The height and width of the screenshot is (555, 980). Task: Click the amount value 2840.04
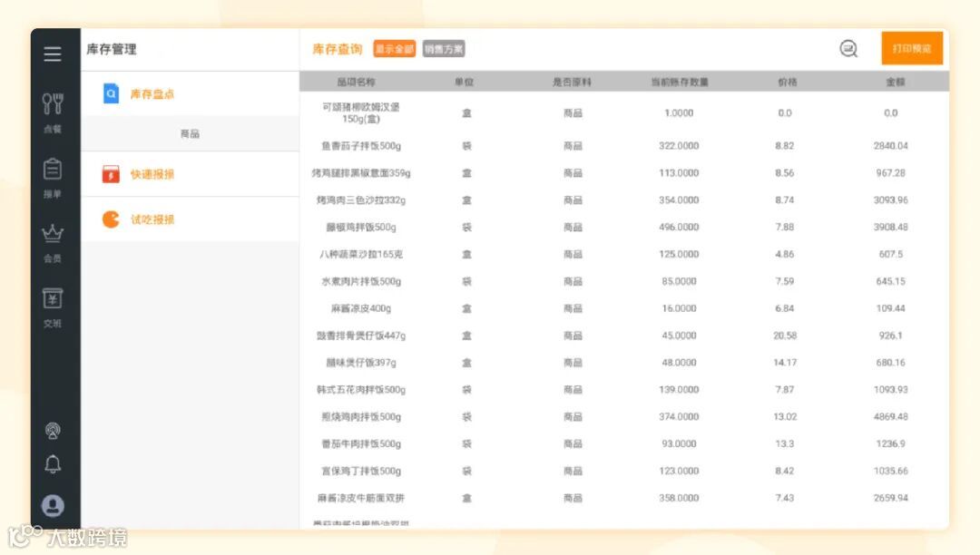(x=891, y=146)
